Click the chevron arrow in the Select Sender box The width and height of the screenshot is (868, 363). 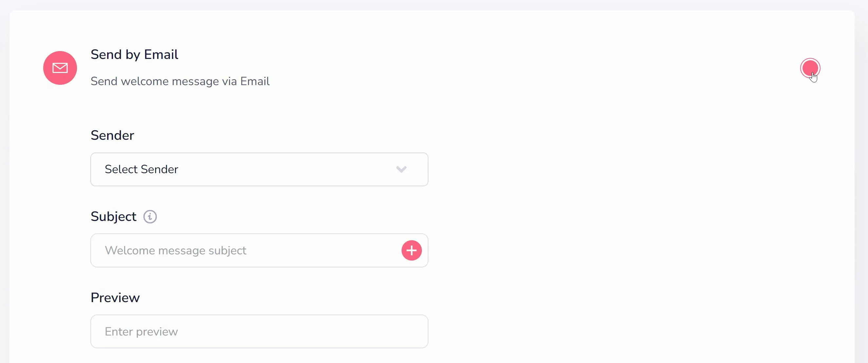tap(401, 169)
